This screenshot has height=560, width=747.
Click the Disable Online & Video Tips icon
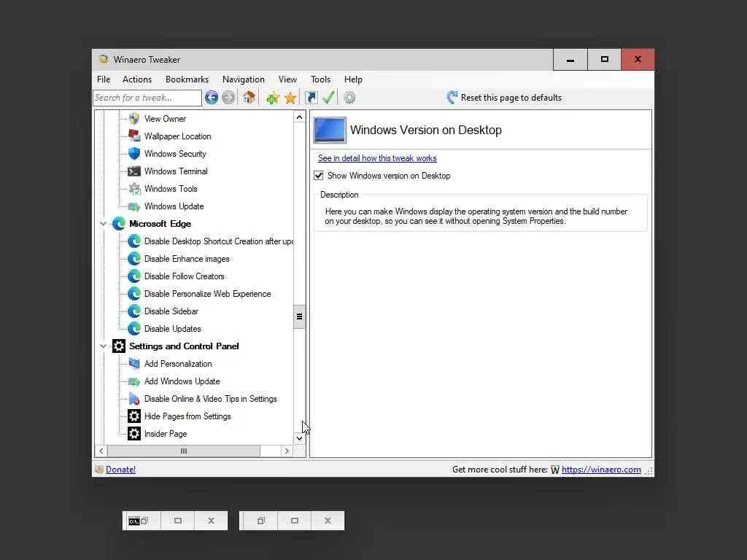point(134,399)
